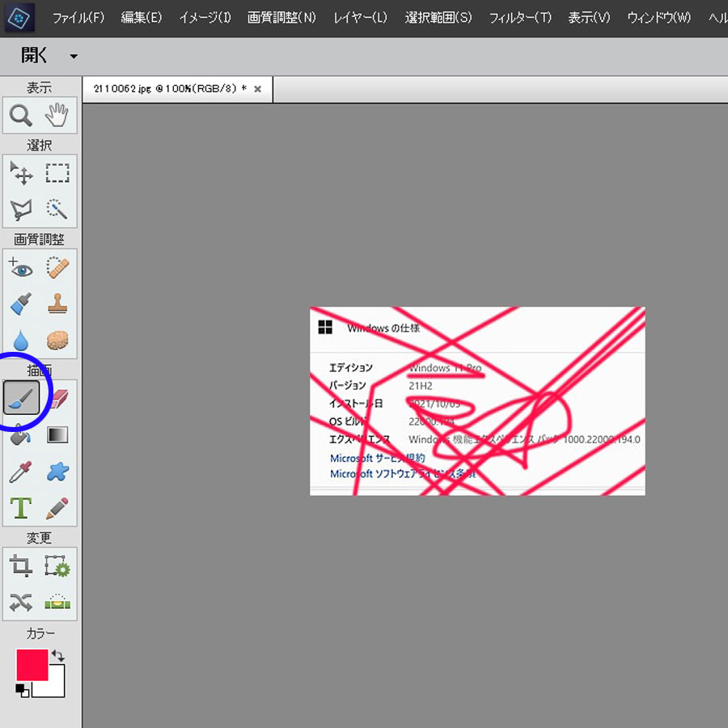
Task: Select the Smart Brush tool
Action: pos(21,304)
